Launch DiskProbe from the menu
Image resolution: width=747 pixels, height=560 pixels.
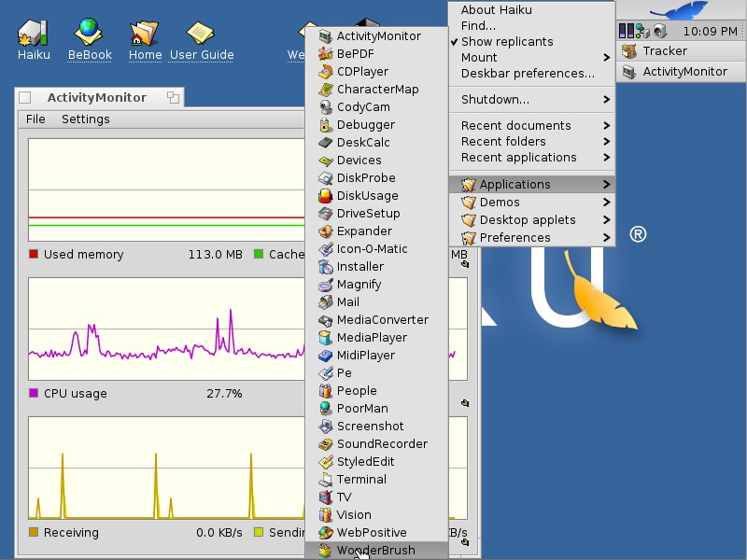376,177
